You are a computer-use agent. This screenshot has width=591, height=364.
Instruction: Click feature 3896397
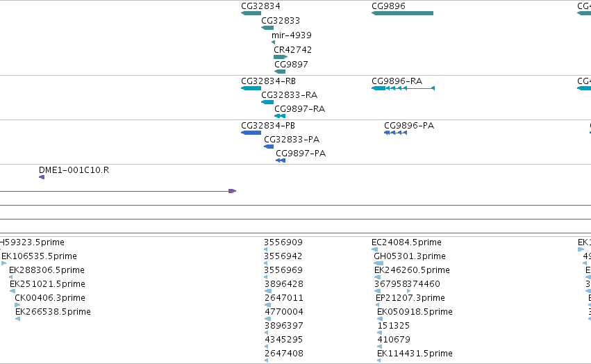284,326
